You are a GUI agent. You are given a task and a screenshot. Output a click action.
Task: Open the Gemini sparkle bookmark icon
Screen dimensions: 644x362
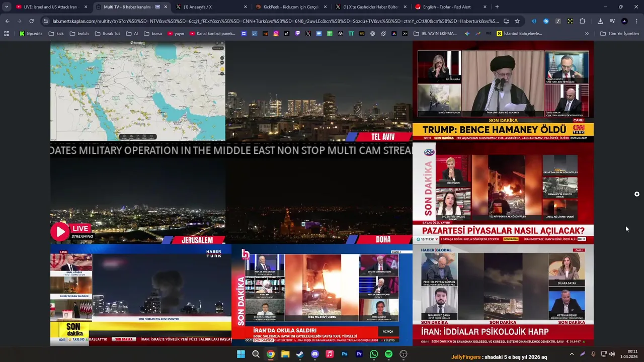point(467,34)
